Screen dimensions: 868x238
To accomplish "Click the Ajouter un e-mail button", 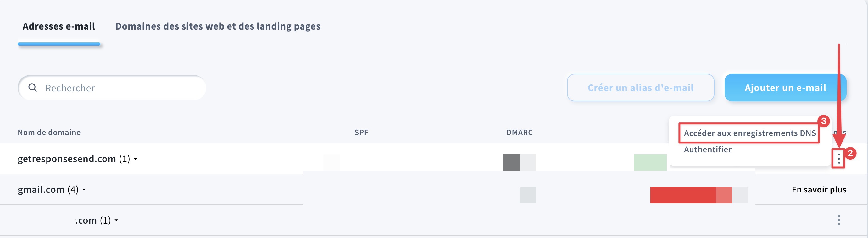I will click(x=785, y=88).
